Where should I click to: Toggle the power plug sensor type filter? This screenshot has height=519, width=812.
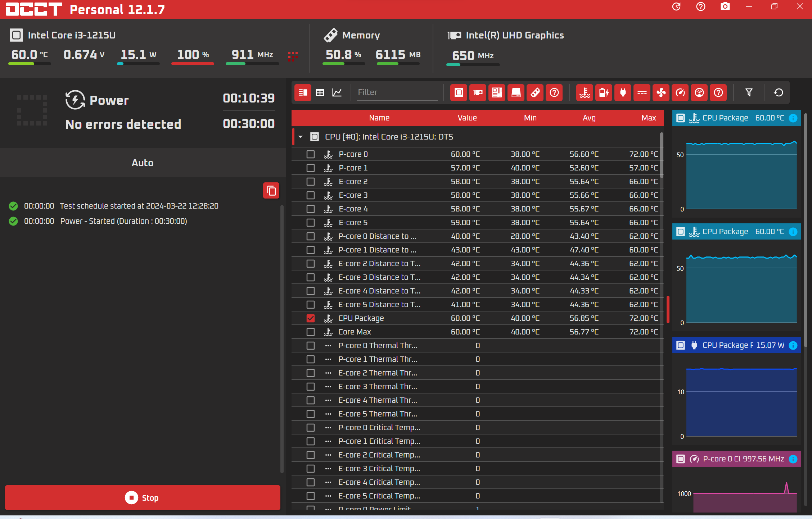point(623,92)
